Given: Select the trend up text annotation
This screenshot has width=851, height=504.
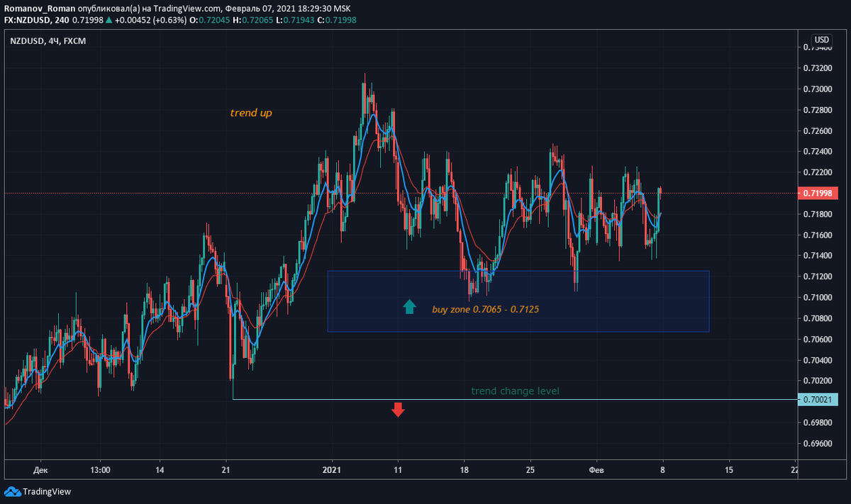Looking at the screenshot, I should [x=251, y=112].
